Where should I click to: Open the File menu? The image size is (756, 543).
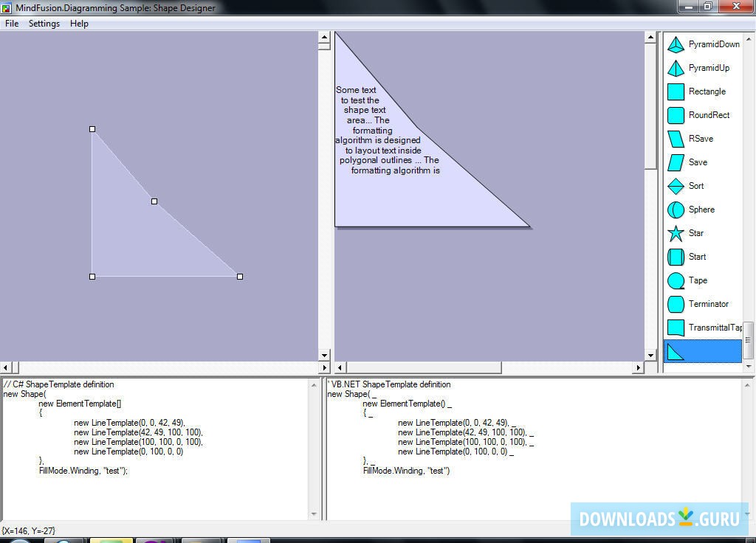click(x=11, y=23)
